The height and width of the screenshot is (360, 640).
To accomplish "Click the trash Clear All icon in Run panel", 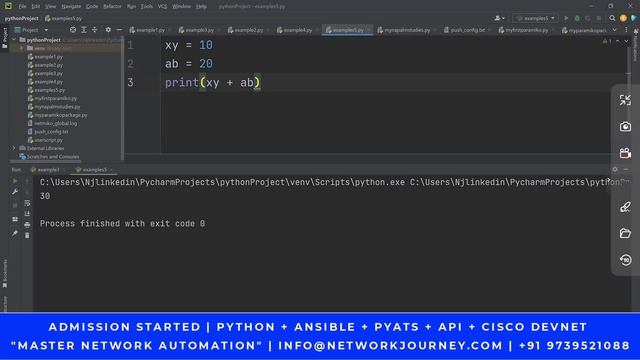I will [x=27, y=236].
